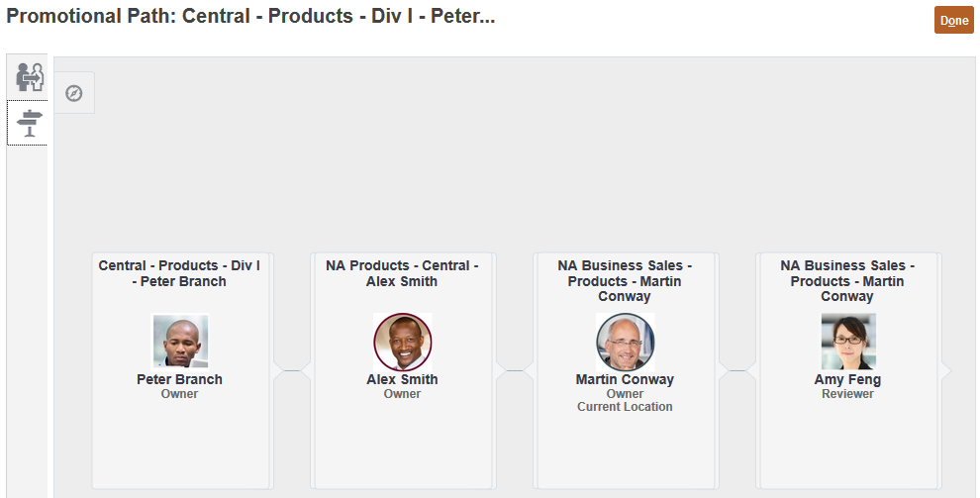Click Amy Feng's profile photo
980x498 pixels.
pyautogui.click(x=847, y=342)
